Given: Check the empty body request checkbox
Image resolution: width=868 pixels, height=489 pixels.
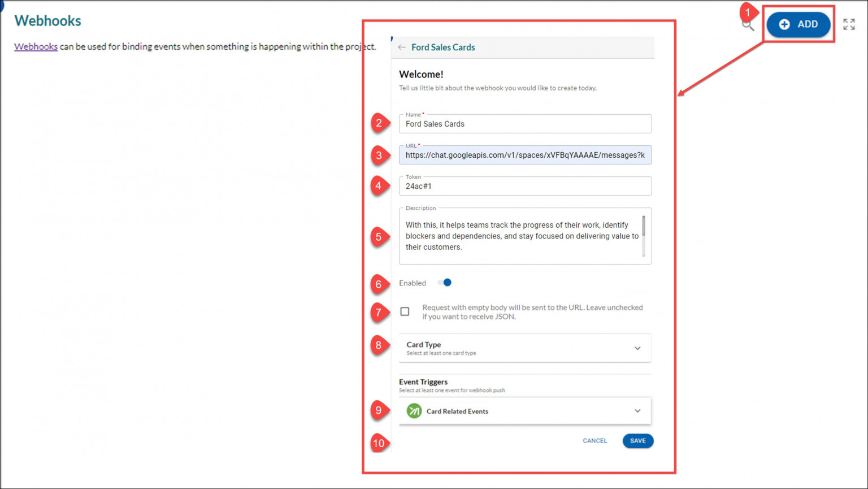Looking at the screenshot, I should (405, 311).
